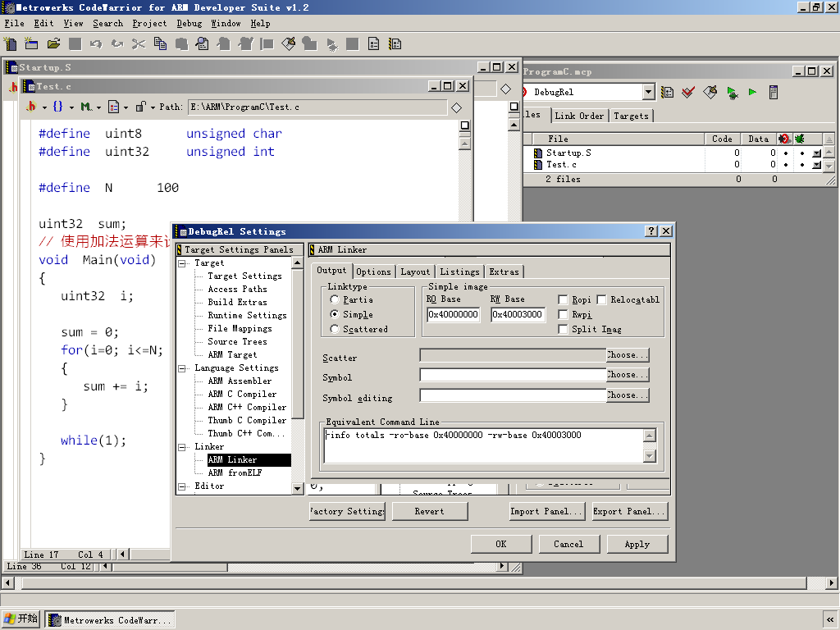
Task: Click the Revert button
Action: click(430, 511)
